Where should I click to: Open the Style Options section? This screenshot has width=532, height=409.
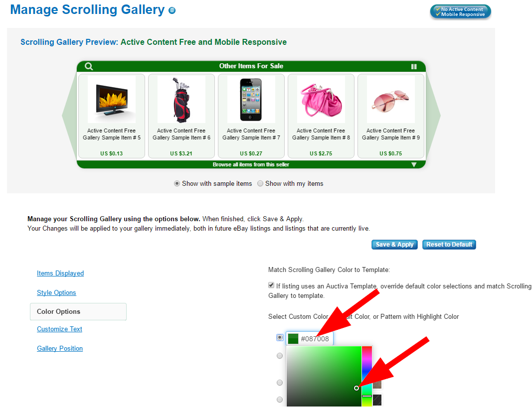coord(56,292)
